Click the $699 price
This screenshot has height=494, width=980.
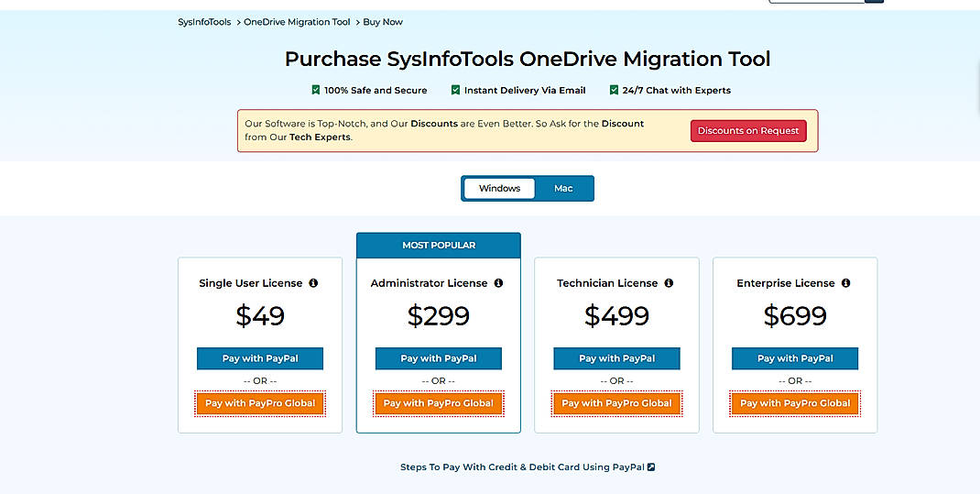point(795,316)
